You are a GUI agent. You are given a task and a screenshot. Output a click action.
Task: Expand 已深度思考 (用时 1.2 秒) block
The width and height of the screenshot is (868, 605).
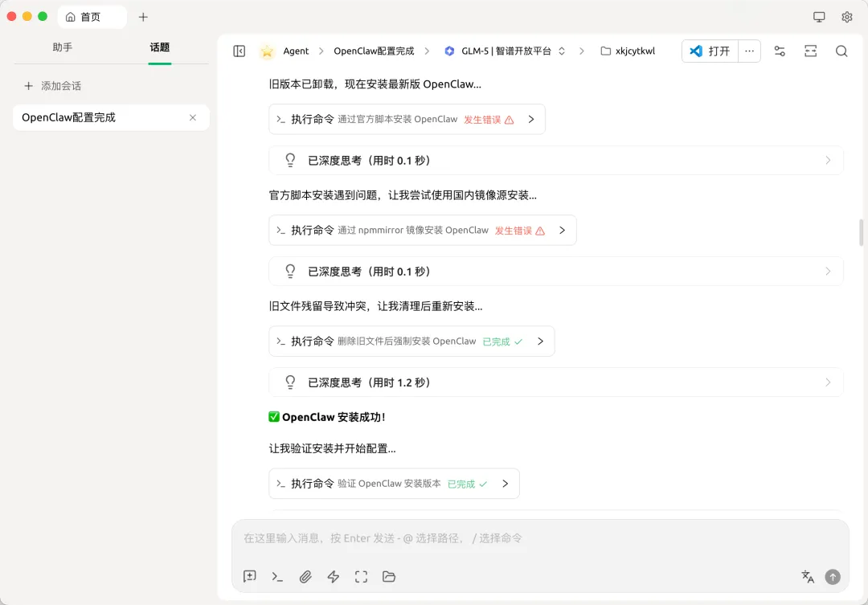click(556, 382)
